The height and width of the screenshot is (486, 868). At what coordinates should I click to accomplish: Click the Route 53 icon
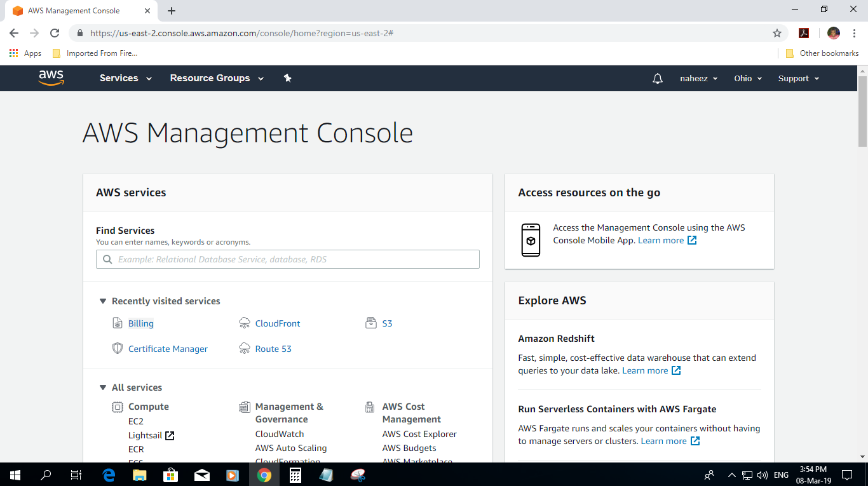tap(244, 349)
